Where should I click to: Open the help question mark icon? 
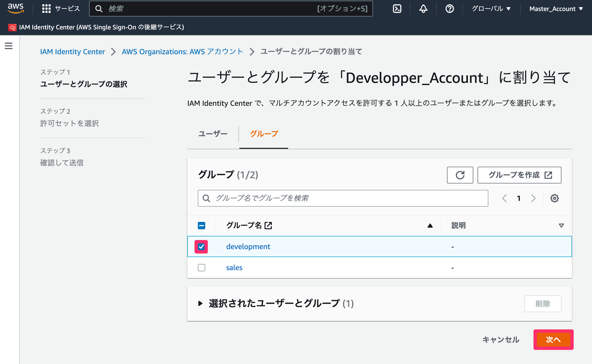point(449,9)
